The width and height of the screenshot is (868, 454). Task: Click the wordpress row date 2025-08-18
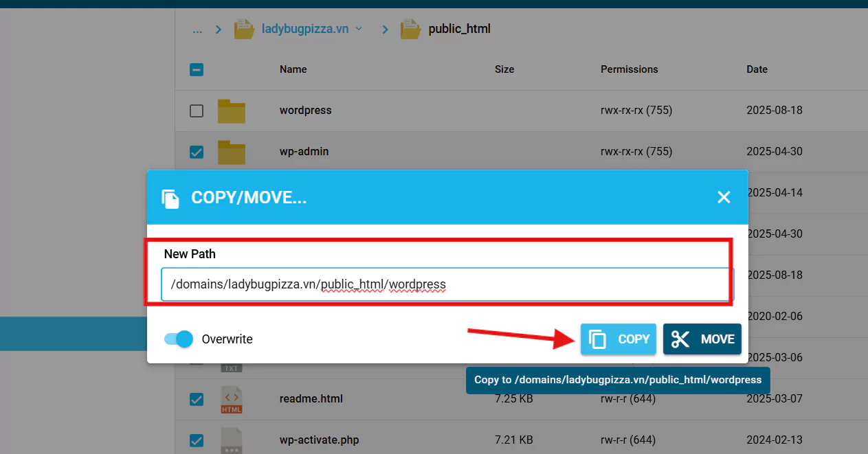click(x=775, y=111)
